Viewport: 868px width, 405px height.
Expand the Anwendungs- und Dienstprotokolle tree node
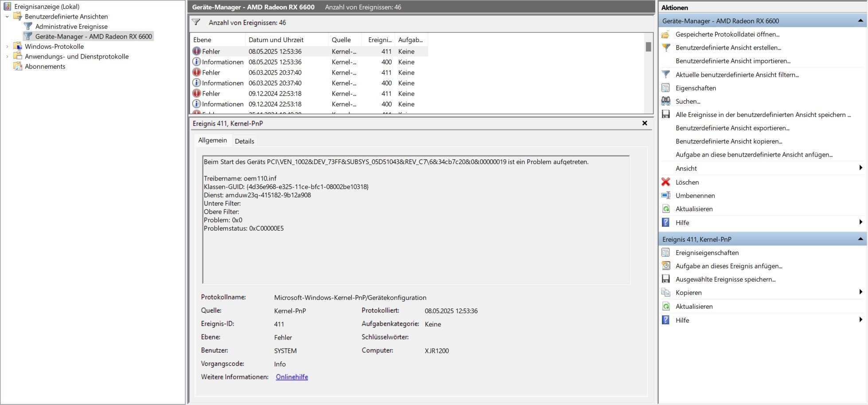coord(7,57)
